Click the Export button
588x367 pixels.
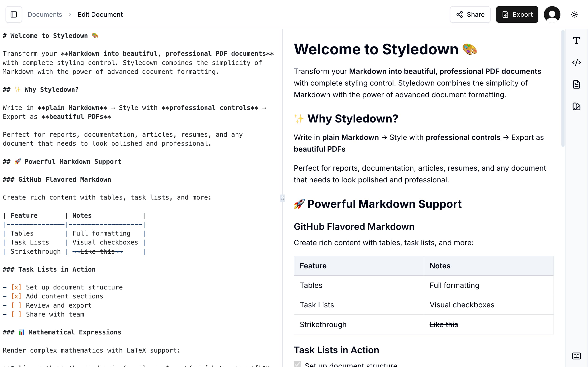(517, 14)
